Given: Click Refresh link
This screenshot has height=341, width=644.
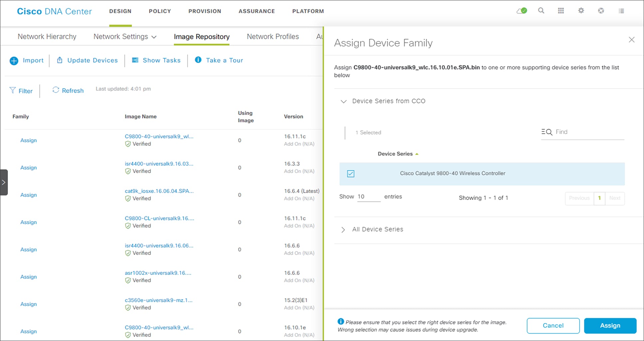Looking at the screenshot, I should coord(73,91).
